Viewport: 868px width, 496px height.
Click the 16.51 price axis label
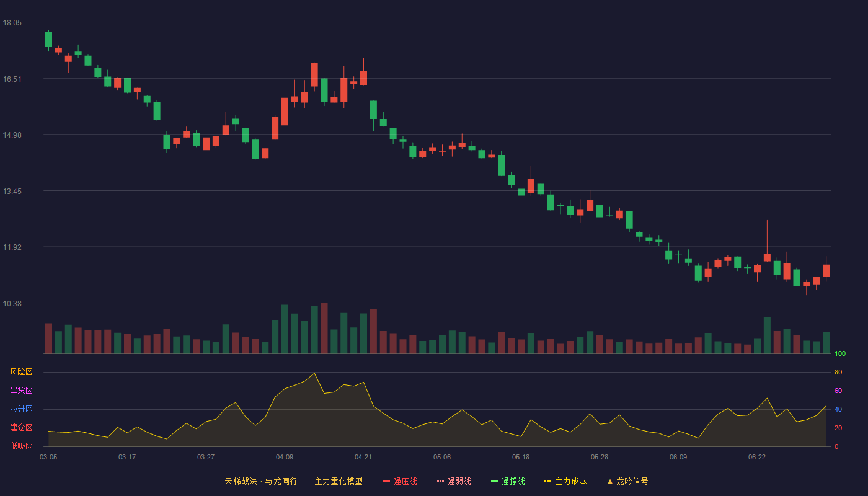(12, 79)
